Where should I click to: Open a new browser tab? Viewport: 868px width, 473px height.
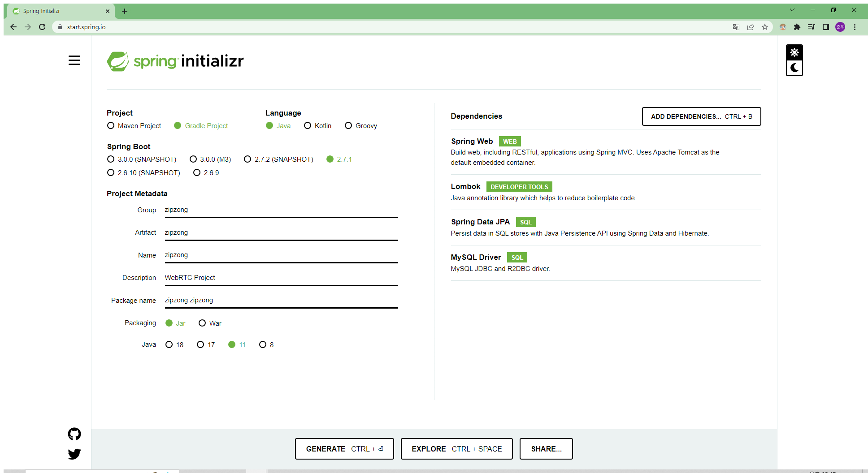[x=125, y=11]
